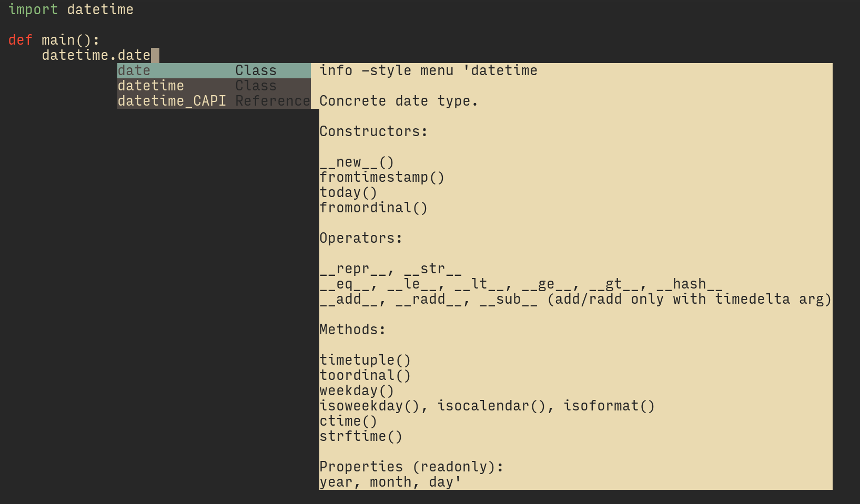
Task: Click the 'Methods:' heading in info popup
Action: pos(352,329)
